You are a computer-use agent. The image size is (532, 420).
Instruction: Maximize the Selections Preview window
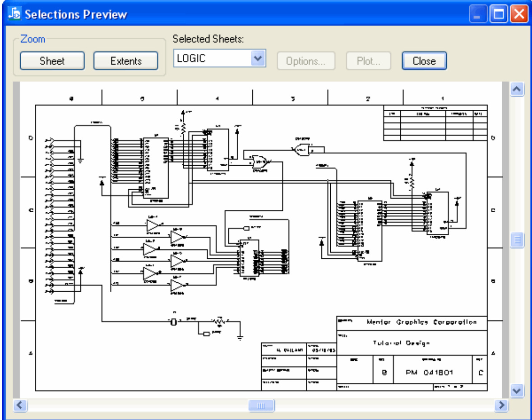tap(499, 14)
